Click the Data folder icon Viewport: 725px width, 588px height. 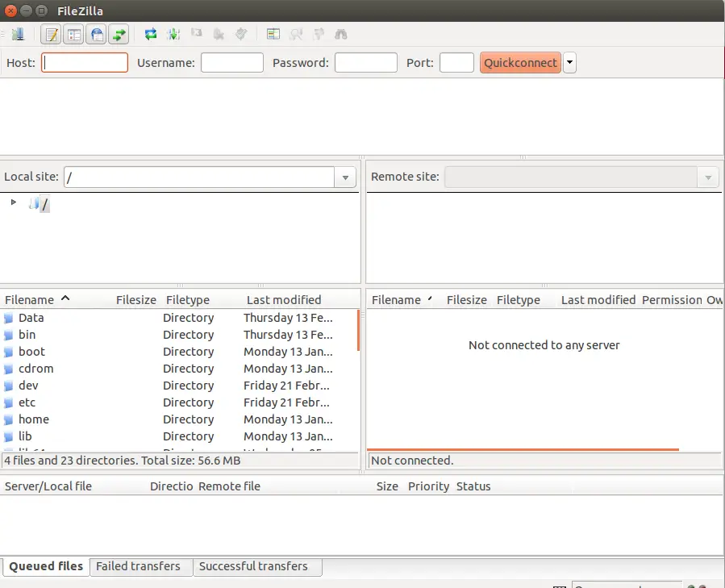pyautogui.click(x=8, y=319)
